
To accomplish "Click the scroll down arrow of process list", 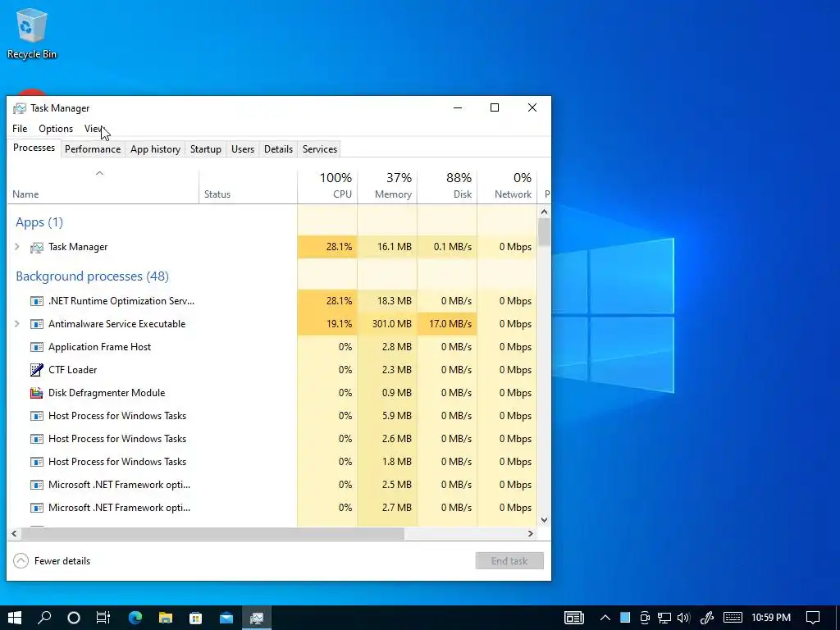I will 545,519.
